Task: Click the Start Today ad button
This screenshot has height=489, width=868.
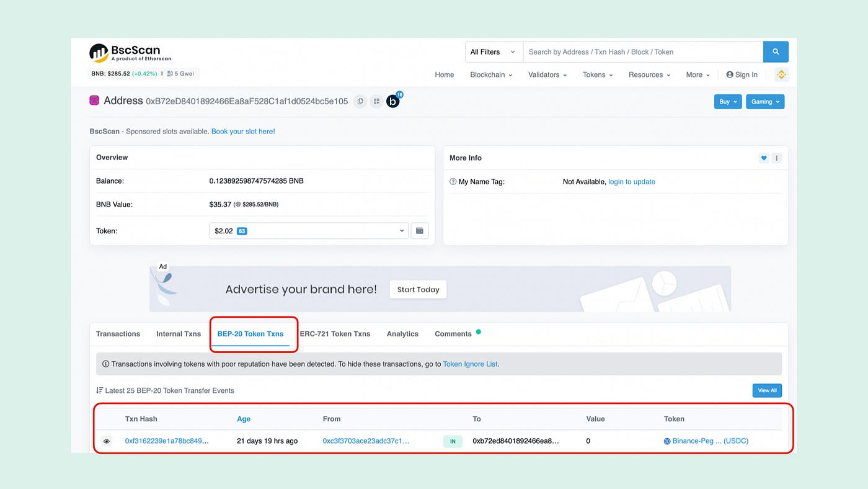Action: 418,289
